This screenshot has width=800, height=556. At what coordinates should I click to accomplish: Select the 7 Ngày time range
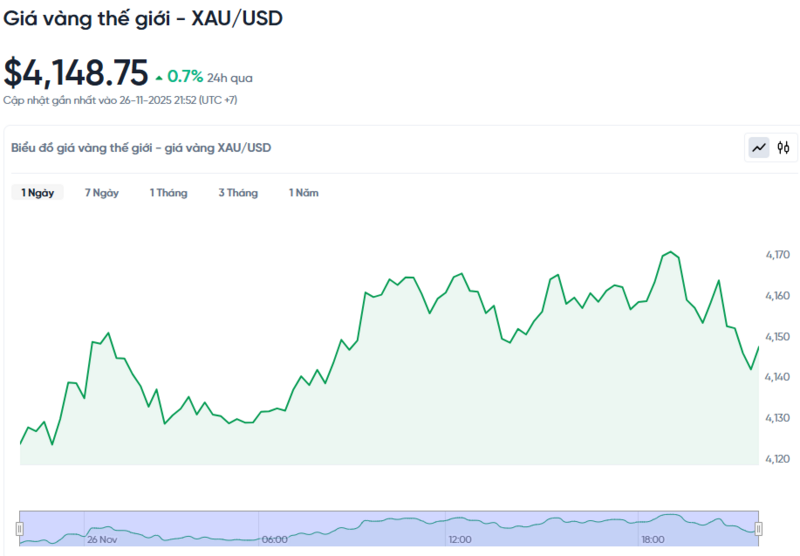pos(102,193)
